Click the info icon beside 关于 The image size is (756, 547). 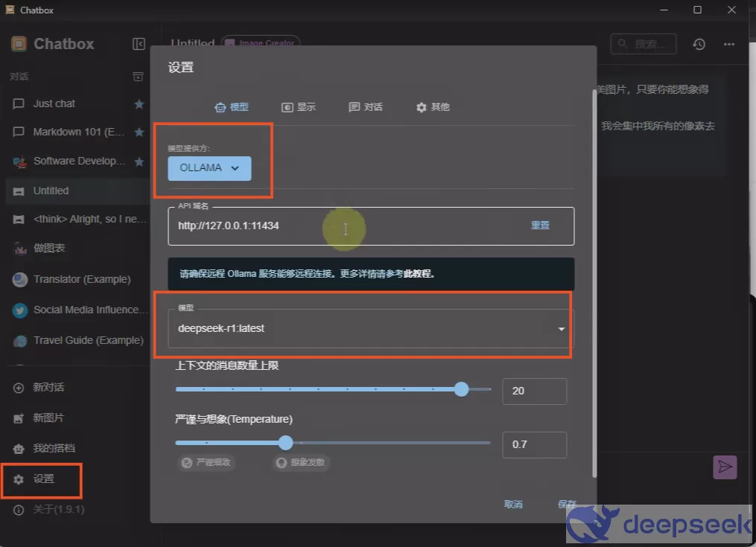click(19, 510)
